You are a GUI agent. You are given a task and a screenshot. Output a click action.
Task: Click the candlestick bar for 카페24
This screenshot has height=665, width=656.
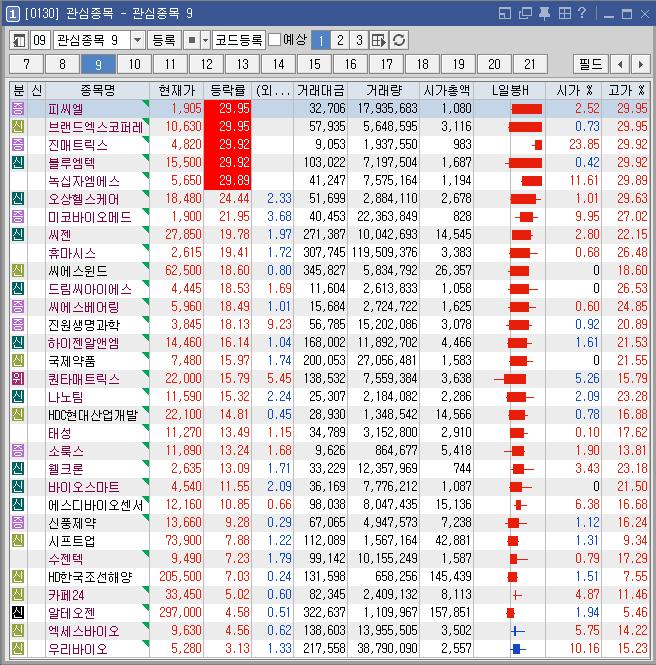516,595
